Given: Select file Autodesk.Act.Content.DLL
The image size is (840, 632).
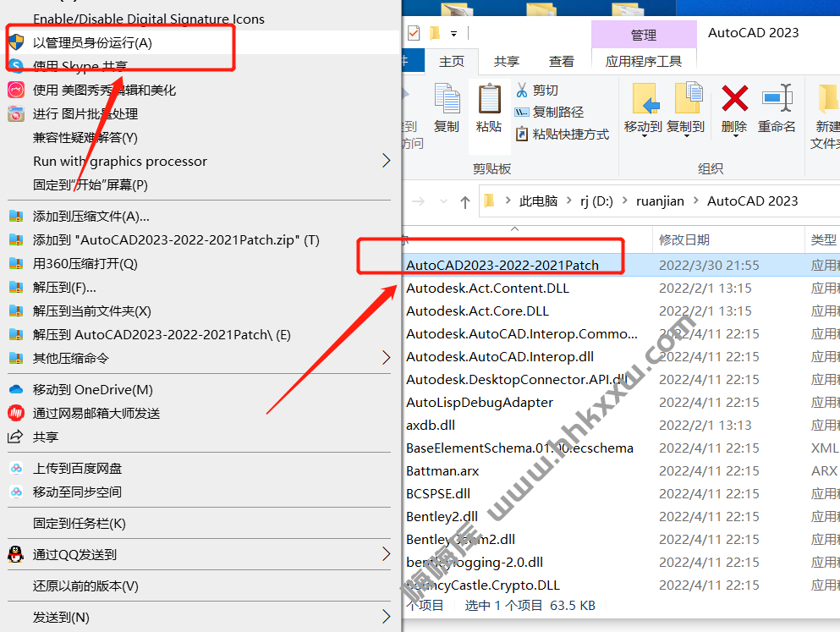Looking at the screenshot, I should (487, 289).
